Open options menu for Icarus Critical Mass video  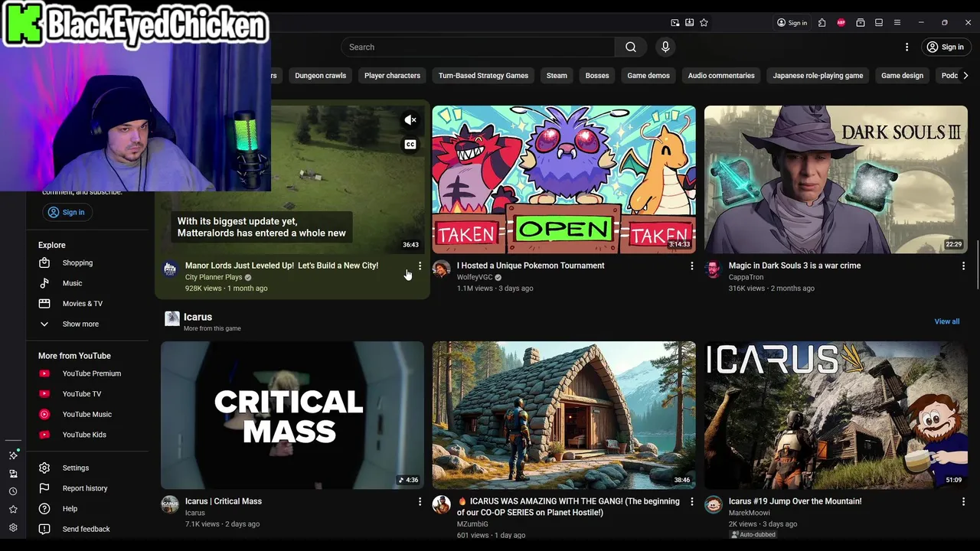(420, 501)
